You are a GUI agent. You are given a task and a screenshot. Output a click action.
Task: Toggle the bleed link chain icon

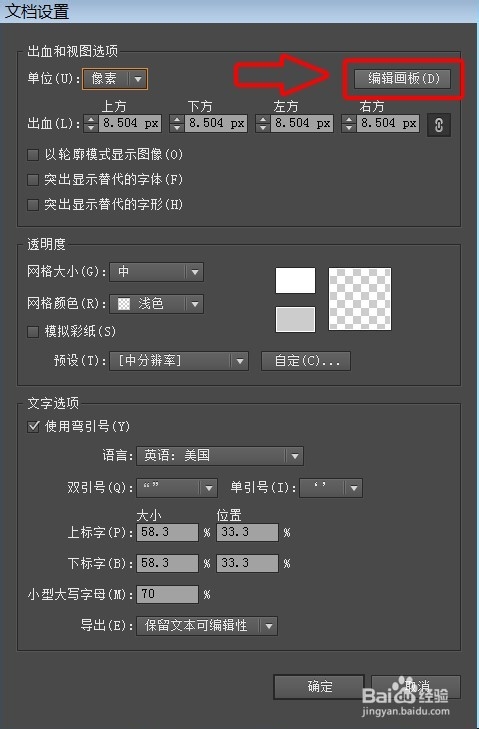439,125
